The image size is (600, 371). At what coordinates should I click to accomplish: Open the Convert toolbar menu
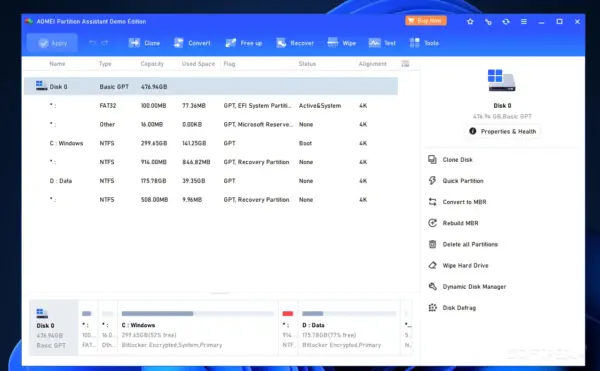pyautogui.click(x=192, y=43)
